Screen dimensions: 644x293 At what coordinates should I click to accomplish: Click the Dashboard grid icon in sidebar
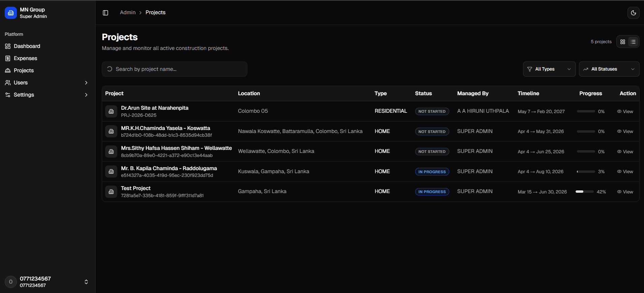[x=8, y=46]
